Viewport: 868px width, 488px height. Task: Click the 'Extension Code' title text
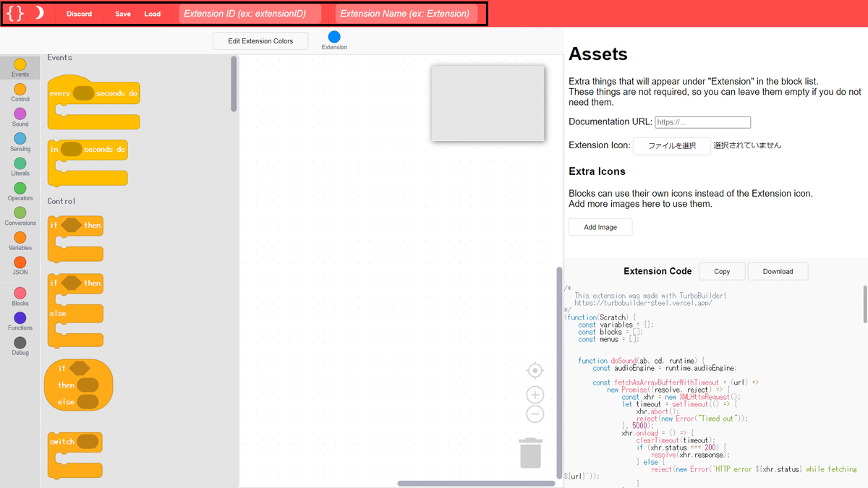point(658,271)
